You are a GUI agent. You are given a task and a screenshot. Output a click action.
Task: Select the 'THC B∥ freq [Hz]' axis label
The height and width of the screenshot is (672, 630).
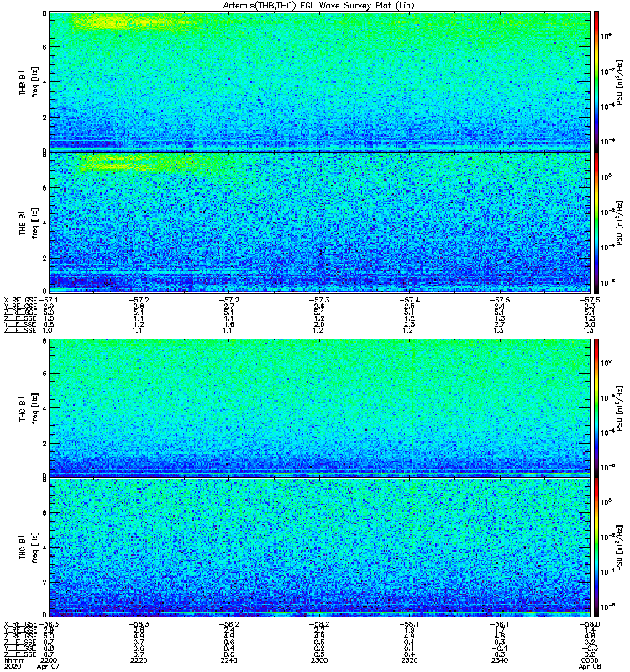coord(29,548)
